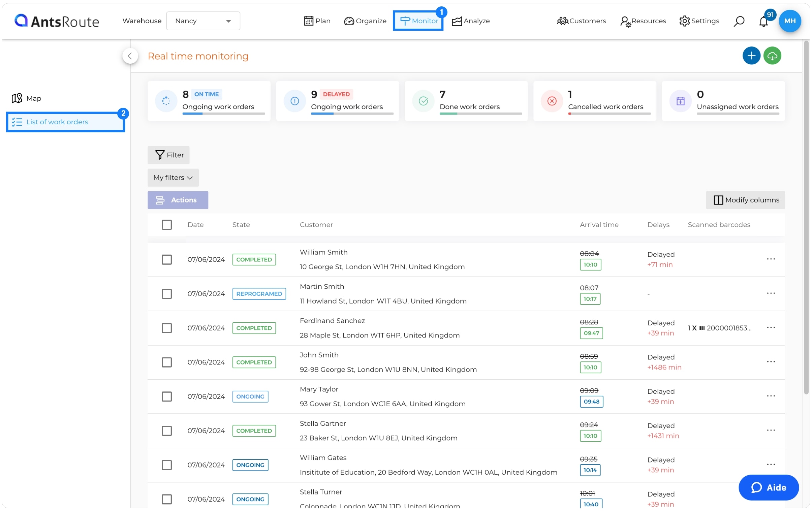Open the Organize tab
Image resolution: width=812 pixels, height=511 pixels.
[365, 21]
